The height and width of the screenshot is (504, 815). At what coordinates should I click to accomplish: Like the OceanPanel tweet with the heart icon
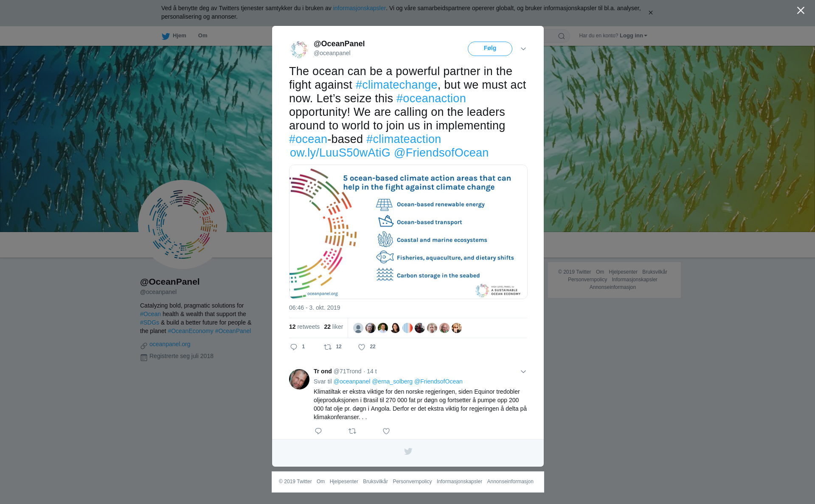(362, 347)
